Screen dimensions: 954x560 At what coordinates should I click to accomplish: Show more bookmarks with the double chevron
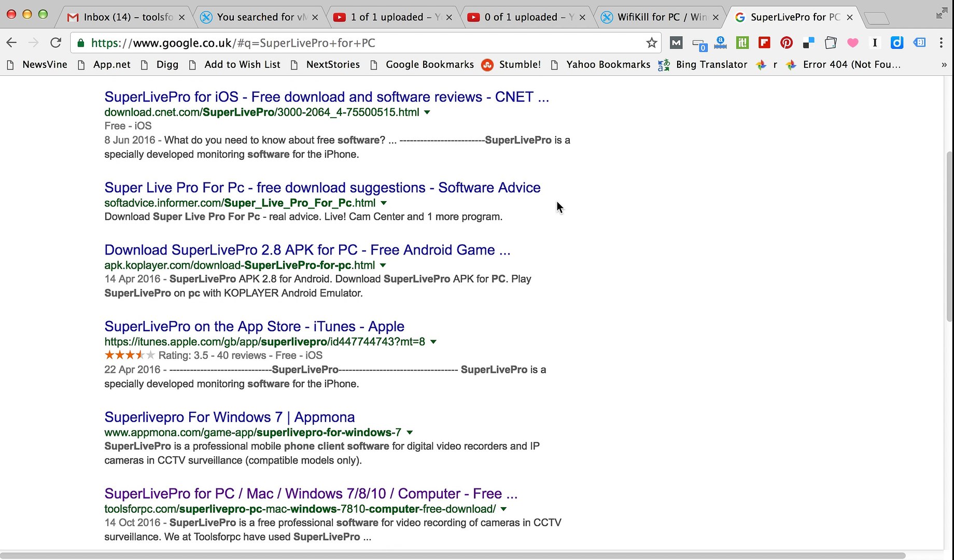coord(944,65)
